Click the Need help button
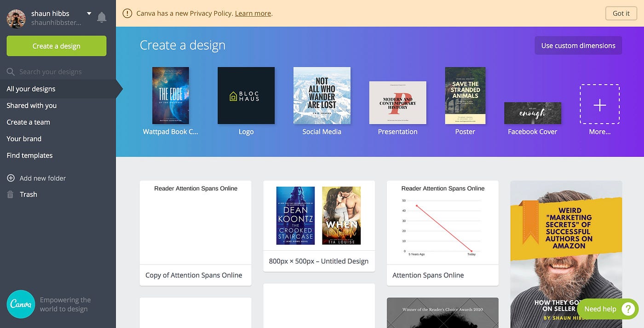Viewport: 644px width, 328px height. click(x=607, y=309)
